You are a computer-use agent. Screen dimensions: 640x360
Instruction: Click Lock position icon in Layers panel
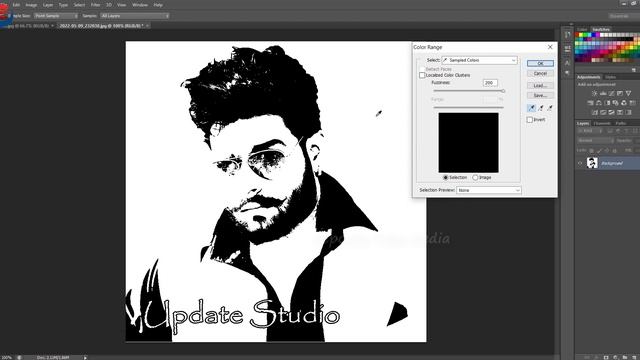point(607,151)
